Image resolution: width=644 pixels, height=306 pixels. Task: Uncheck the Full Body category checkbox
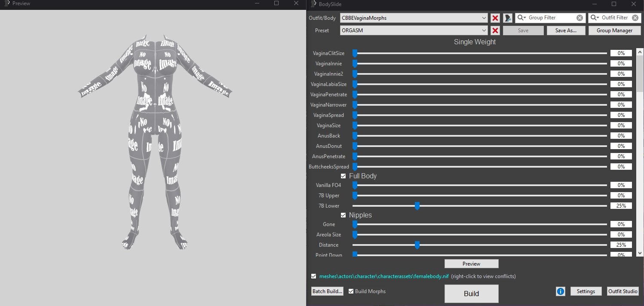(x=343, y=176)
